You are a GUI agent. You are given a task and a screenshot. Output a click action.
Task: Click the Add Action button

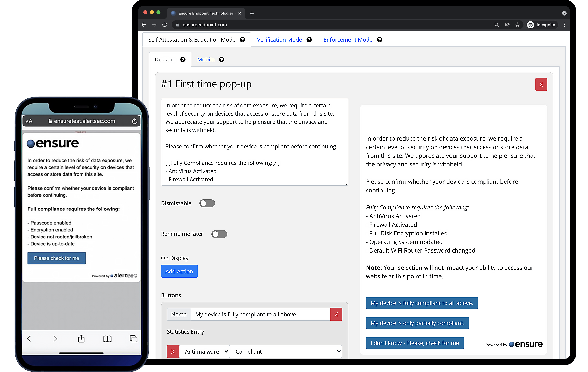[x=179, y=271]
